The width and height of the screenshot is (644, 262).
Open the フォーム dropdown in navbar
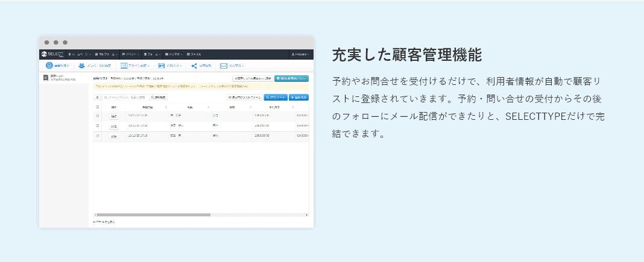[153, 54]
